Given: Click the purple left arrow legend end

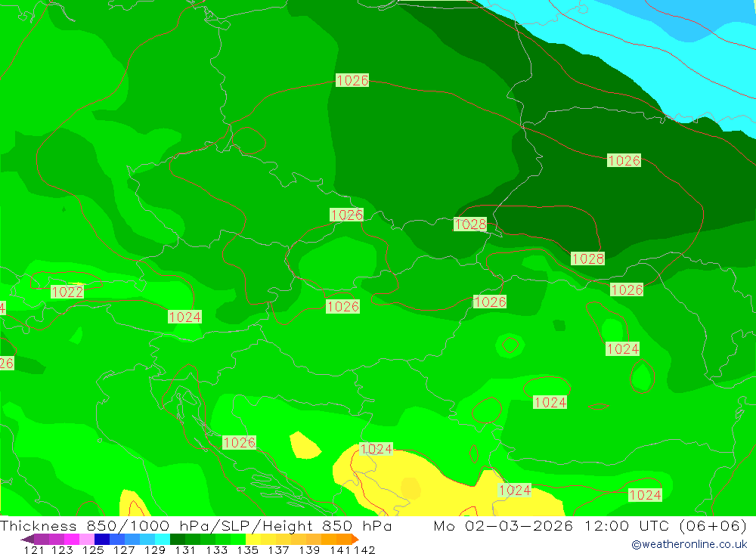Looking at the screenshot, I should tap(27, 539).
